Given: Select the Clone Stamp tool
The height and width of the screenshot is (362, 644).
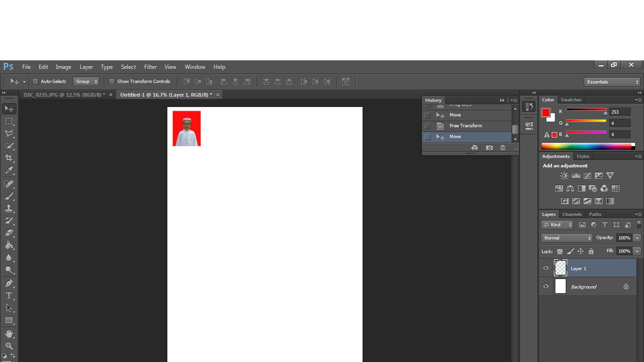Looking at the screenshot, I should pos(9,208).
